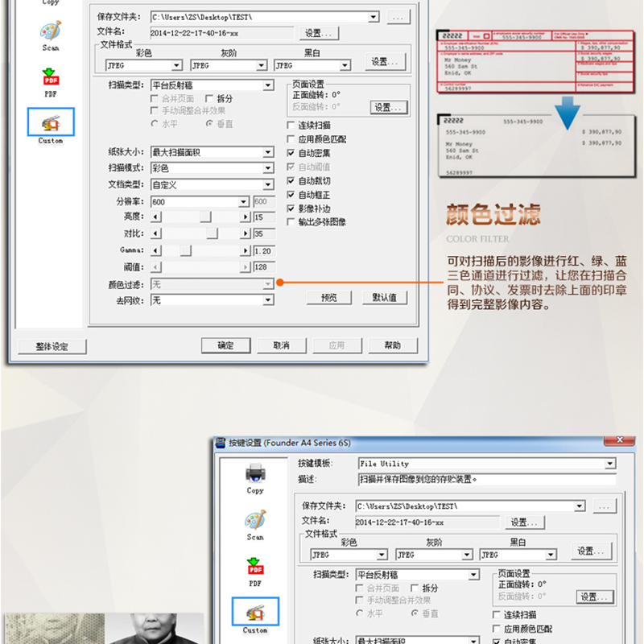Uncheck the 影像补边 option

(x=291, y=208)
